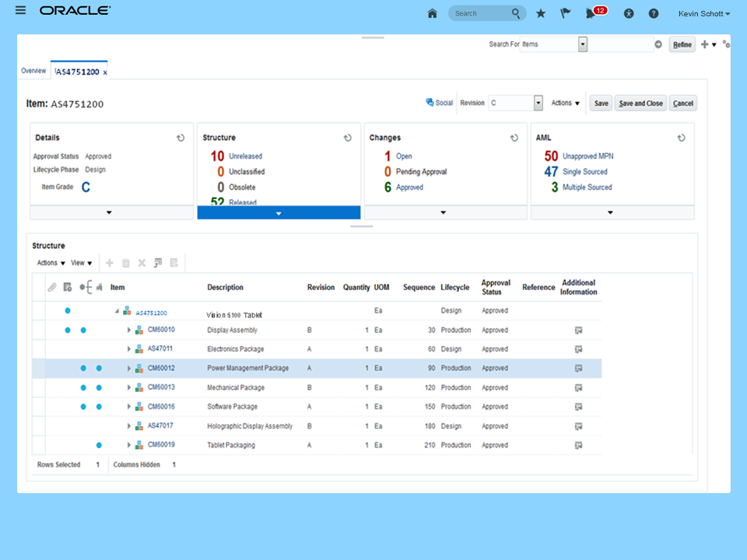
Task: Open the hamburger navigator menu
Action: point(20,10)
